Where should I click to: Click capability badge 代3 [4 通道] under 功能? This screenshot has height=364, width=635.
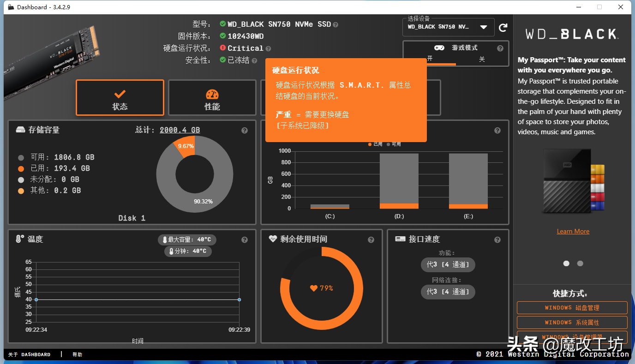click(448, 265)
